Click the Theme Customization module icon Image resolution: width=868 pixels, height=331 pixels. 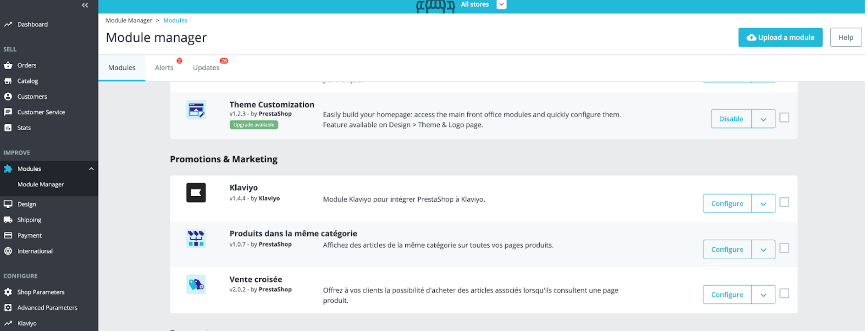pyautogui.click(x=196, y=110)
